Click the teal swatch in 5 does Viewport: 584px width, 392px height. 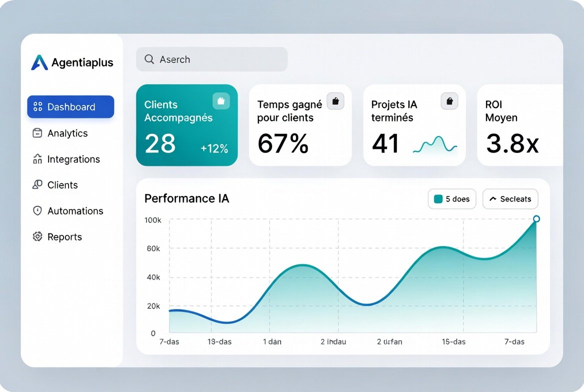point(438,199)
